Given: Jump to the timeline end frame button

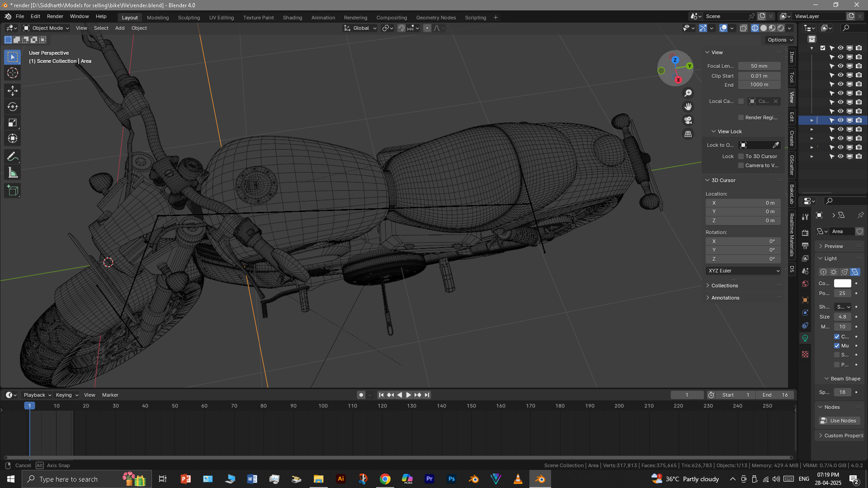Looking at the screenshot, I should pos(427,395).
